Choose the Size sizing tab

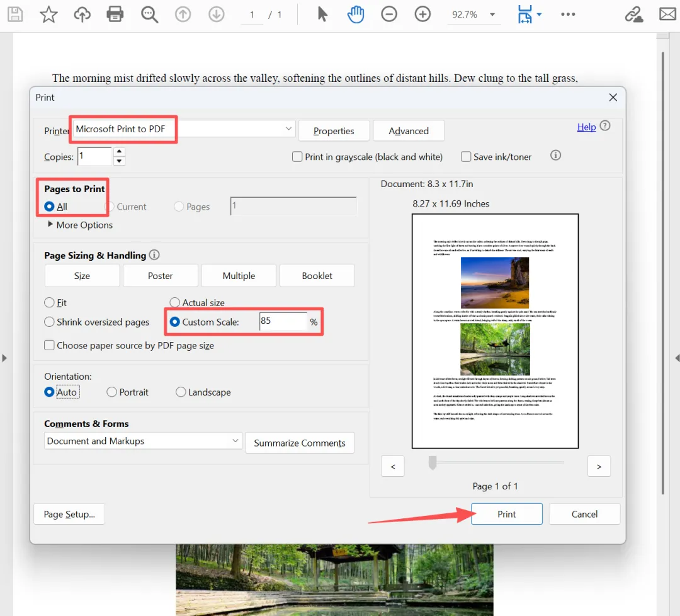click(x=82, y=276)
